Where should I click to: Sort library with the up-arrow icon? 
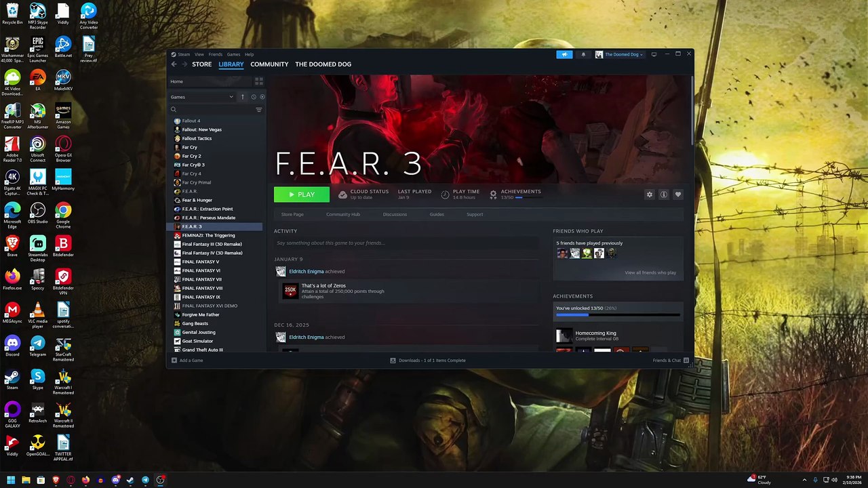242,97
